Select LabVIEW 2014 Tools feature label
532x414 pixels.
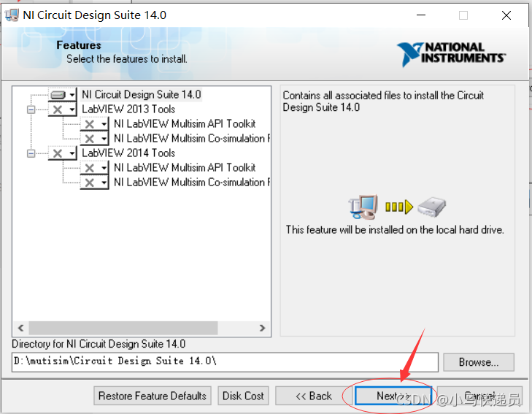[128, 153]
